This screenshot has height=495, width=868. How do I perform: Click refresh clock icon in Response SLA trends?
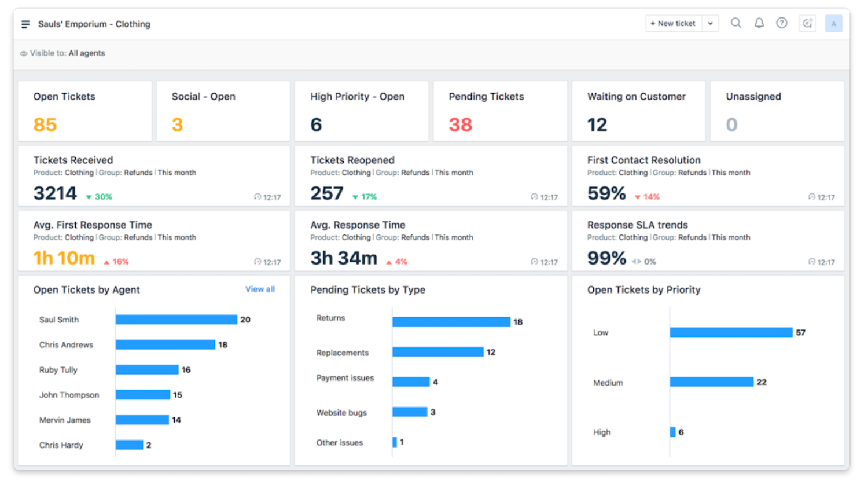point(812,262)
